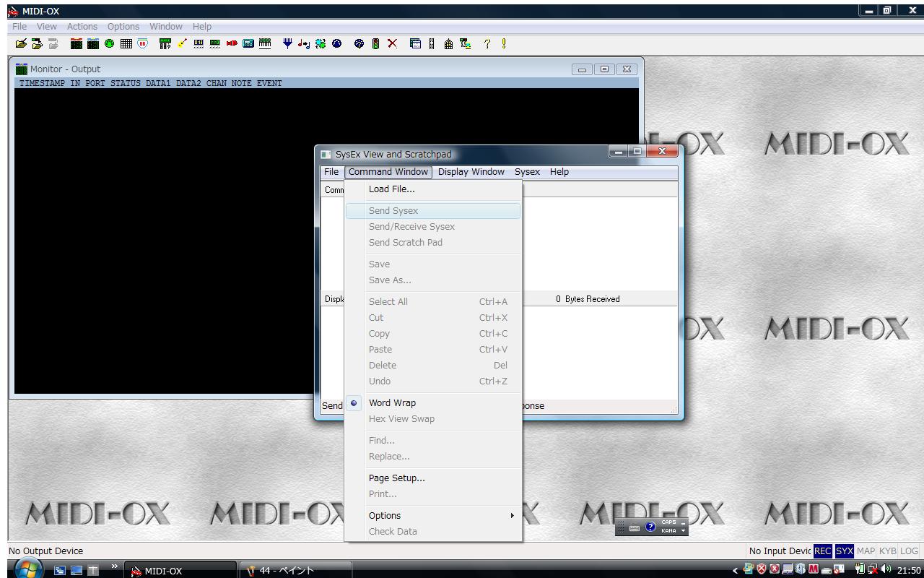Click the red 66 badge toolbar icon
Image resolution: width=924 pixels, height=578 pixels.
pyautogui.click(x=142, y=43)
